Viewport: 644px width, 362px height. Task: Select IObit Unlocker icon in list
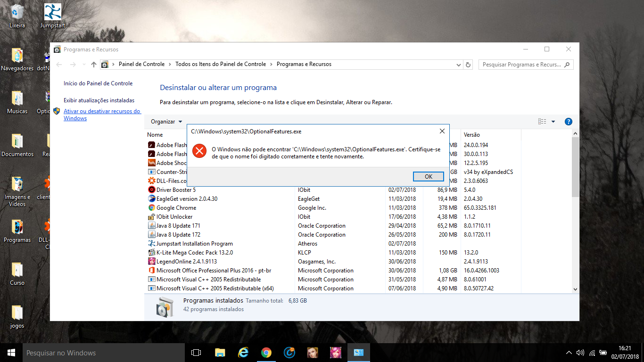152,217
